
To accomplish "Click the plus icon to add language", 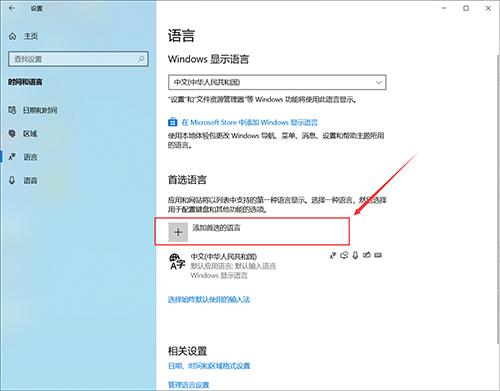I will tap(178, 232).
